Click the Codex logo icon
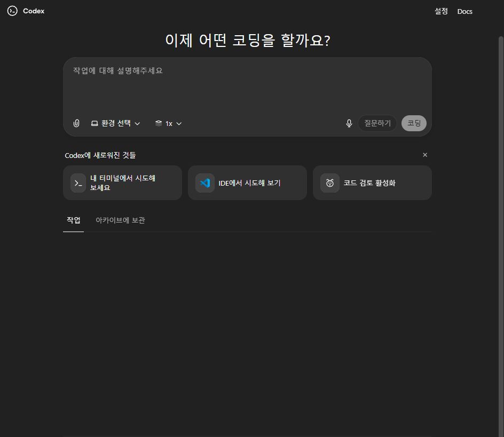 click(x=12, y=11)
